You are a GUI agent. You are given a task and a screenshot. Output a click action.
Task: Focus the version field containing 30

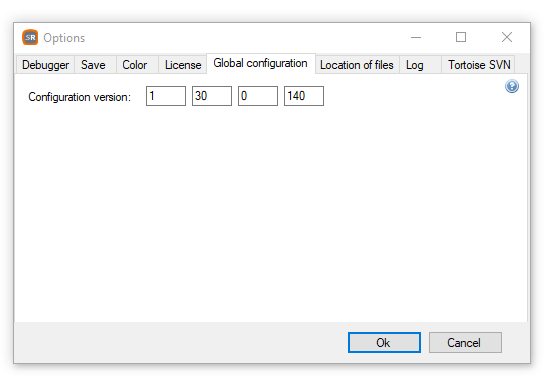pyautogui.click(x=212, y=96)
